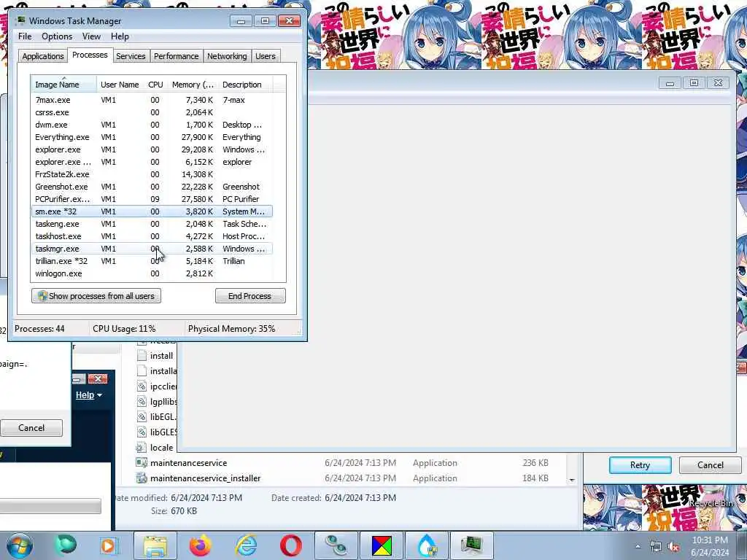Click Retry in the dialog

point(640,465)
